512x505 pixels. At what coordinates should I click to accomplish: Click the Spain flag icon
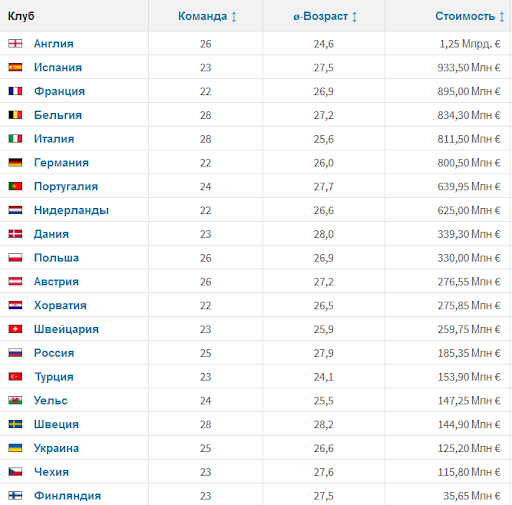coord(15,67)
